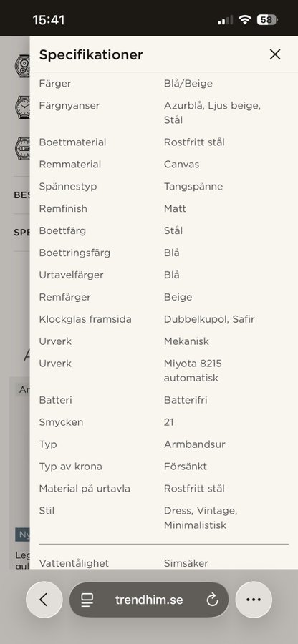Tap the browser back arrow button
The image size is (298, 644).
point(44,600)
